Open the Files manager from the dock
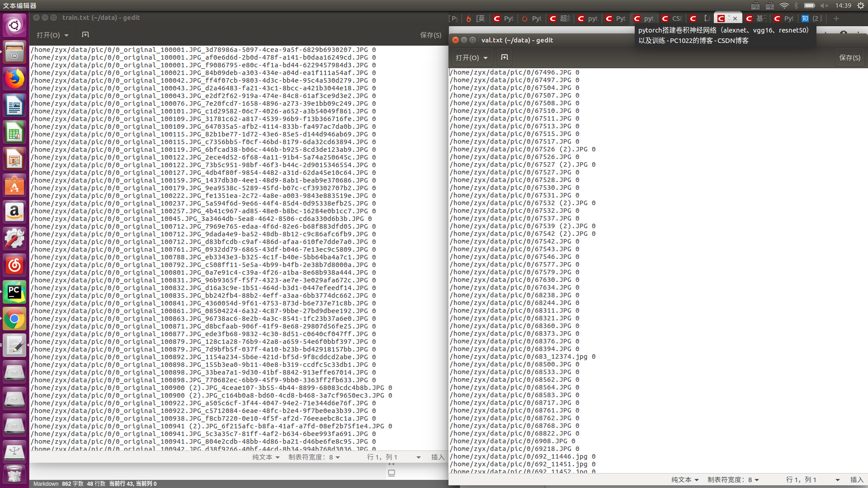 tap(14, 52)
